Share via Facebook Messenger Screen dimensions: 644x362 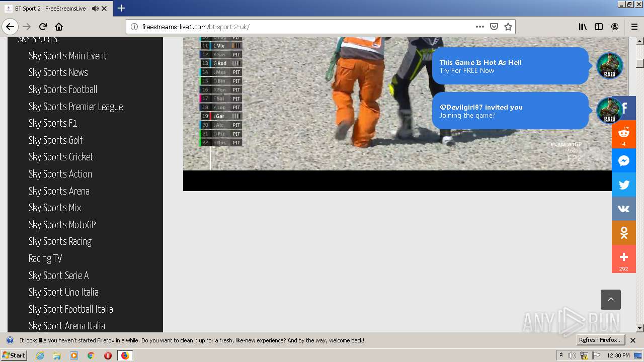624,160
